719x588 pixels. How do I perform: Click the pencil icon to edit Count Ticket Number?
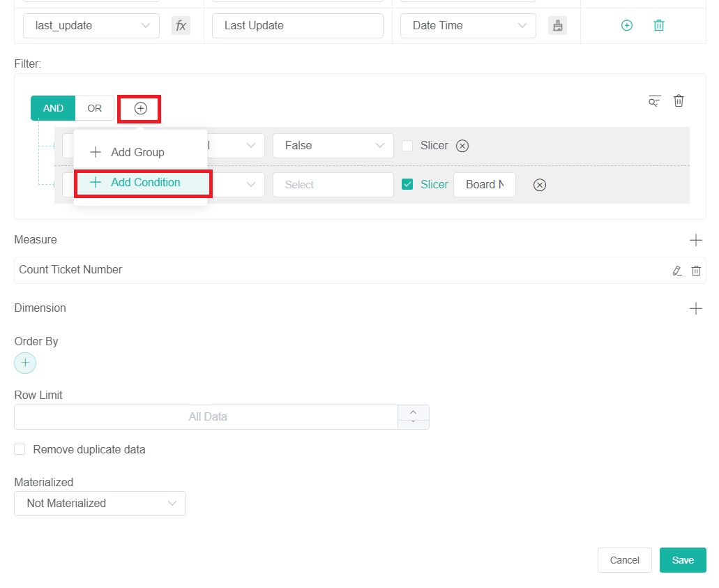(676, 270)
